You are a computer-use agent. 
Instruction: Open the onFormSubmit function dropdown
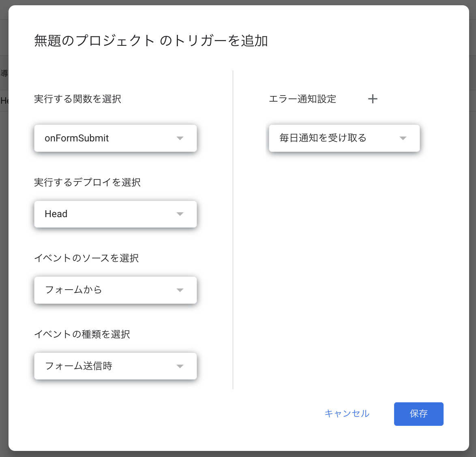click(115, 138)
